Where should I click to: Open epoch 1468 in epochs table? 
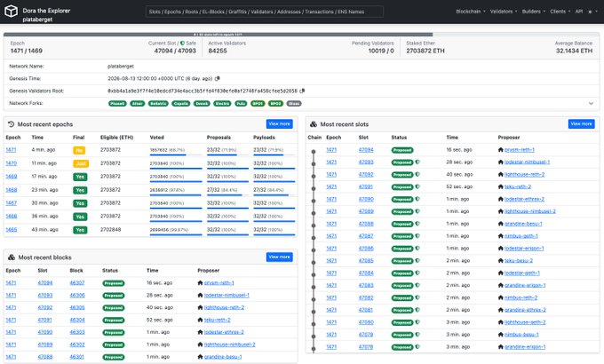click(x=12, y=190)
